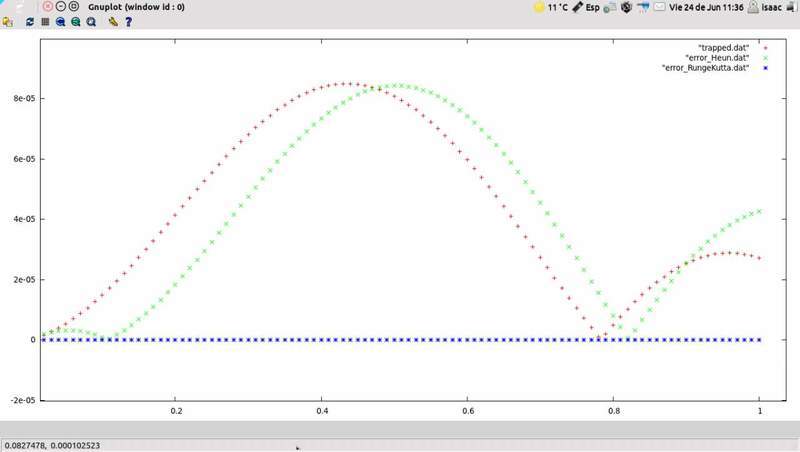Open the session menu at panel's right end

[789, 7]
